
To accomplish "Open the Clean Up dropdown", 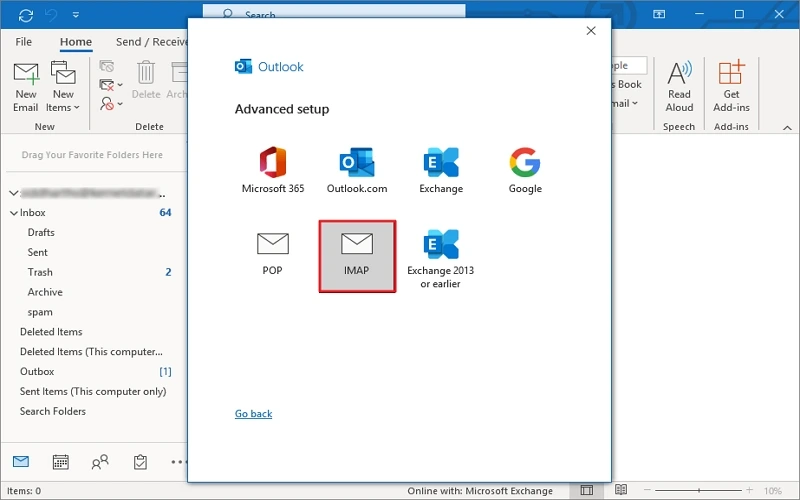I will tap(111, 85).
